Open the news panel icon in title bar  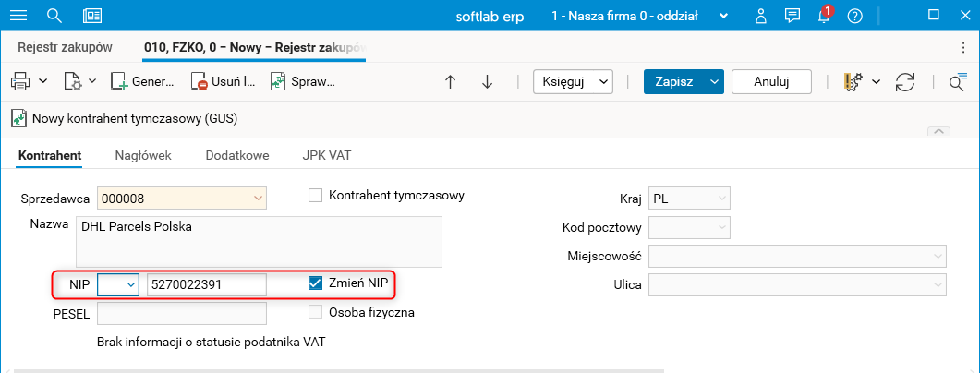point(92,16)
